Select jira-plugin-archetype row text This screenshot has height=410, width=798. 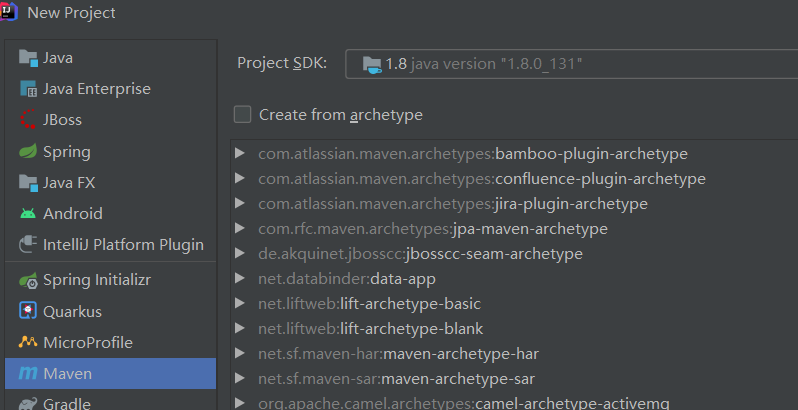pos(453,204)
